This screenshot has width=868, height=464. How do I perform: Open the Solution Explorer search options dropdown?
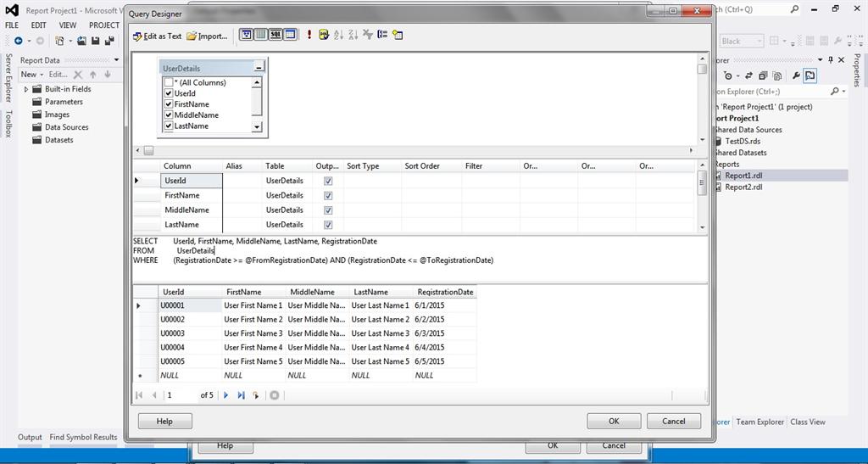(x=843, y=92)
